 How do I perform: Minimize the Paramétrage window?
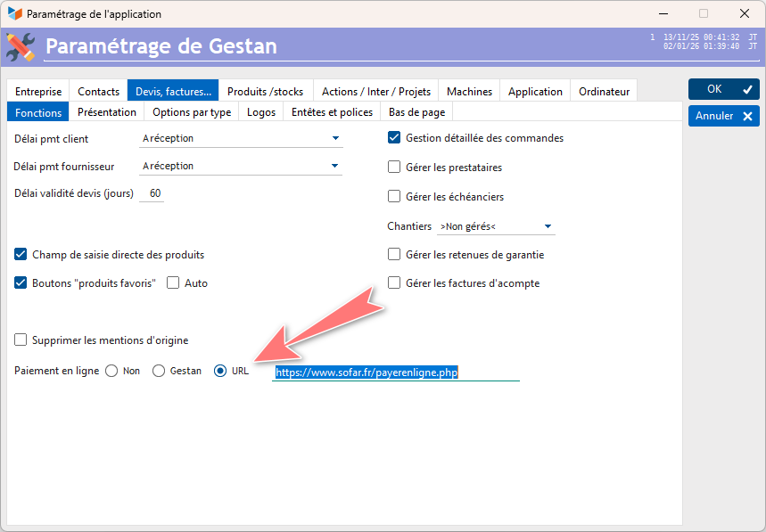pyautogui.click(x=663, y=14)
